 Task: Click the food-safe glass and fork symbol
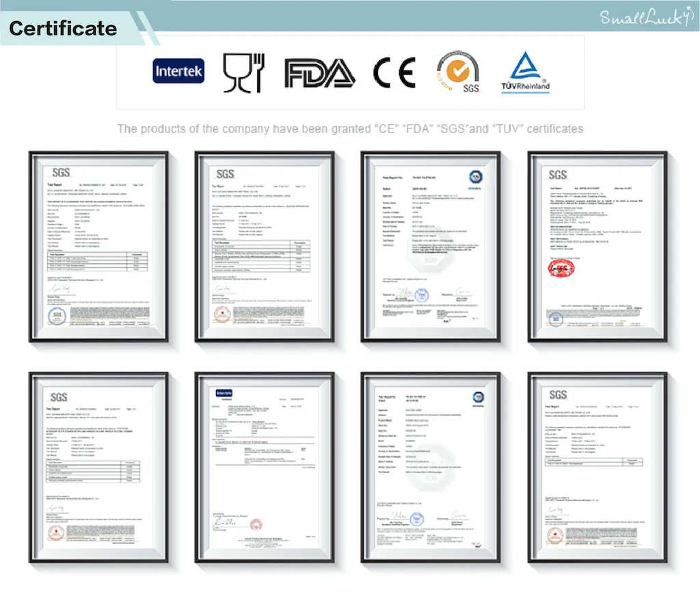pyautogui.click(x=244, y=72)
